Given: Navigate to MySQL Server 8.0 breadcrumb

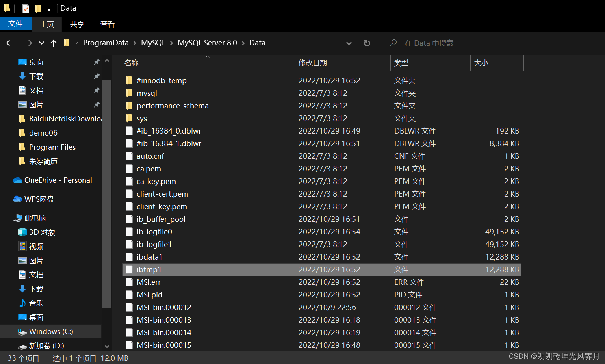Looking at the screenshot, I should (207, 43).
